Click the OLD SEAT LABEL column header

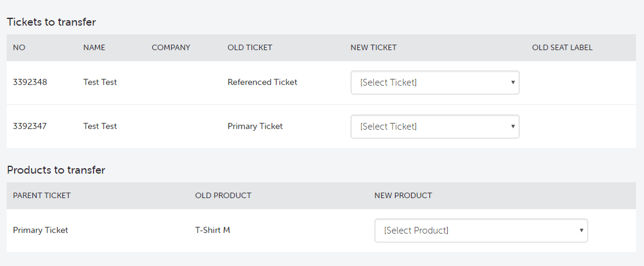[562, 48]
